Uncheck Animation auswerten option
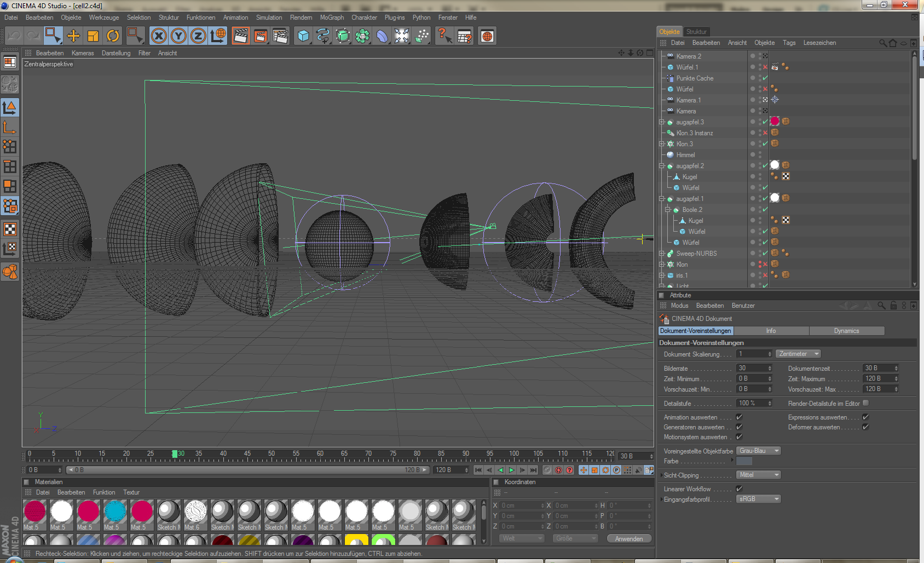Screen dimensions: 924x563 click(x=739, y=417)
